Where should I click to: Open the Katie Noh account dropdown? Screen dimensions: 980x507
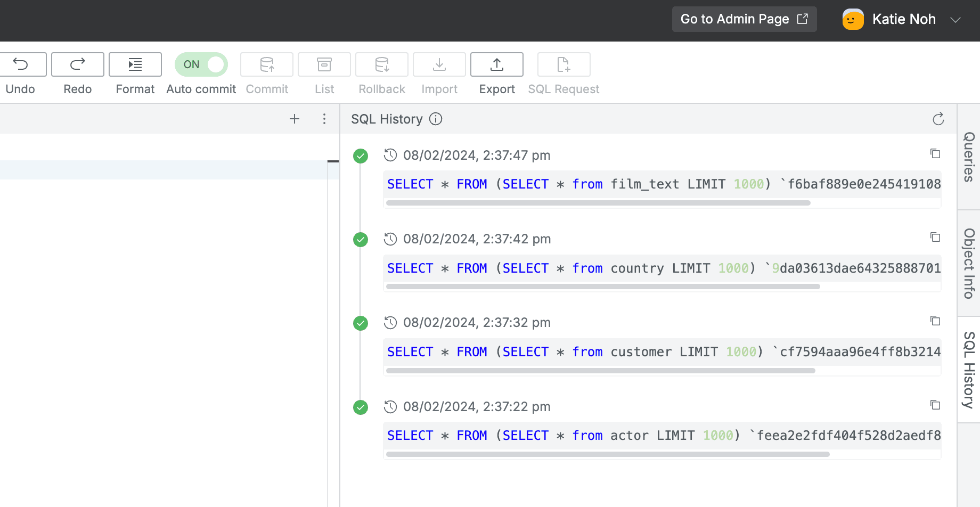click(x=957, y=19)
